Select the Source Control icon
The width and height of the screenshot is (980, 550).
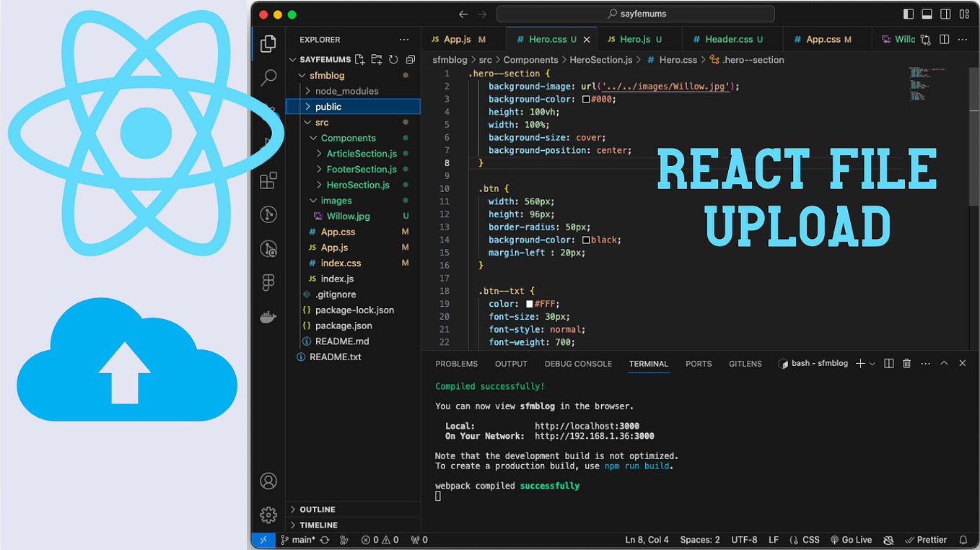[268, 110]
